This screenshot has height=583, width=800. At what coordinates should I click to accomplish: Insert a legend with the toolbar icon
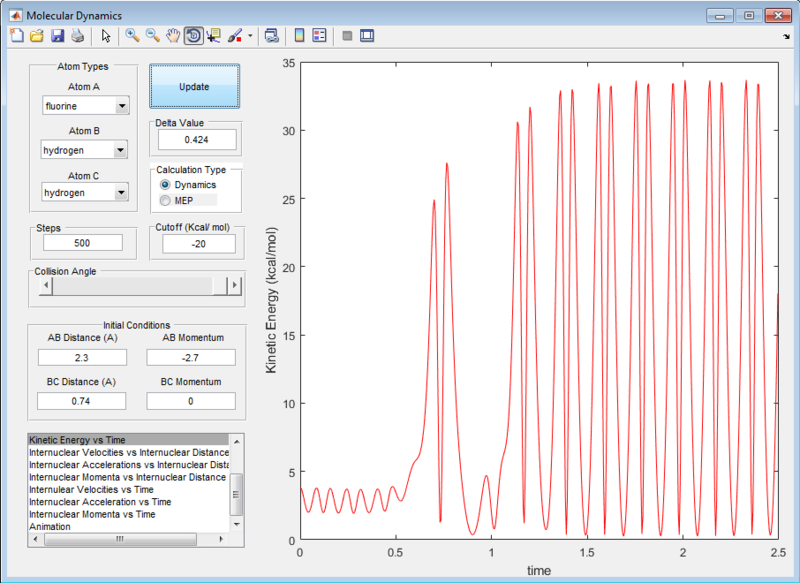[x=319, y=36]
